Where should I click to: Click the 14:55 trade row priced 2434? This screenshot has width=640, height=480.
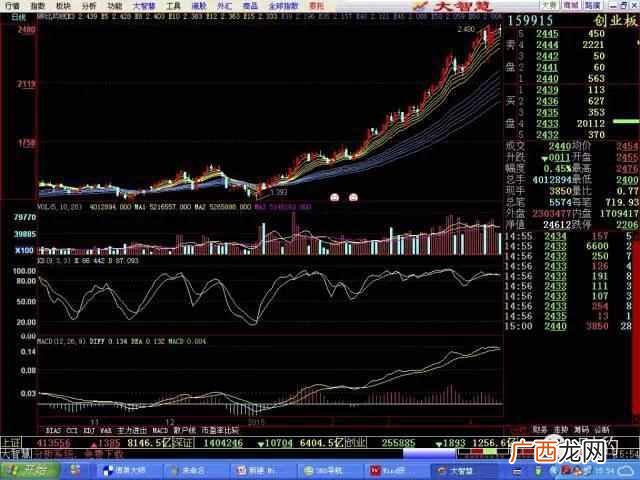tap(568, 236)
